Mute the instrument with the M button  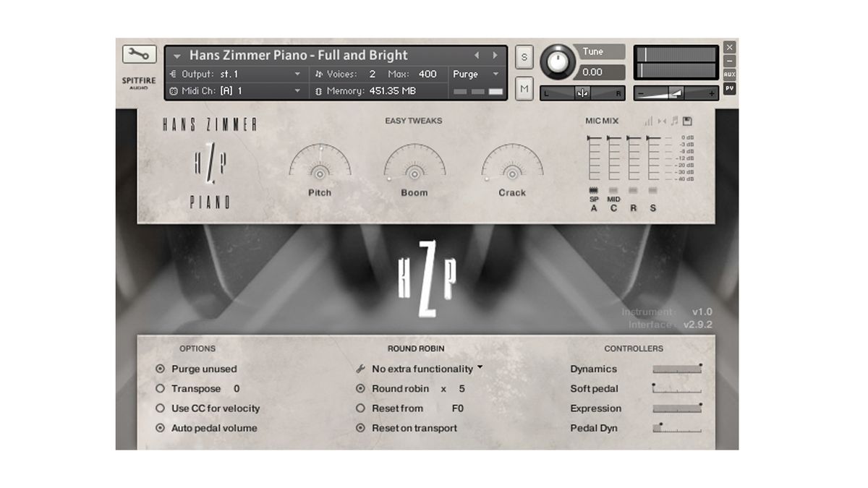pyautogui.click(x=523, y=88)
